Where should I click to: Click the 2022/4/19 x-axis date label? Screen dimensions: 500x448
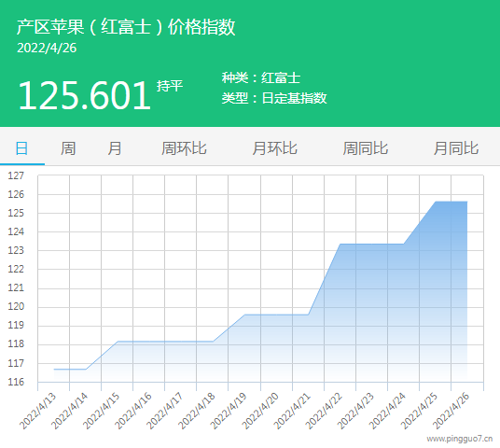click(229, 411)
